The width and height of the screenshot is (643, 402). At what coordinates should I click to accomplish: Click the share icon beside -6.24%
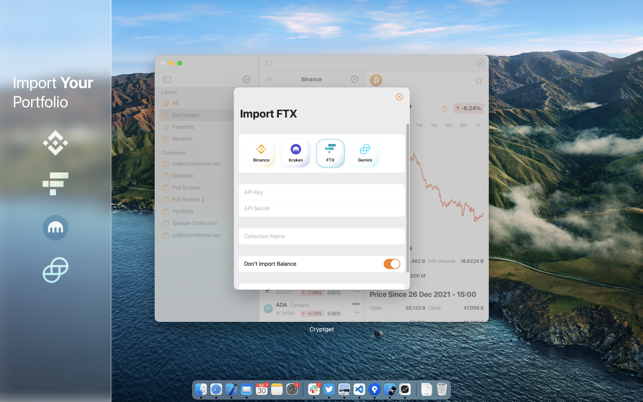[x=444, y=108]
